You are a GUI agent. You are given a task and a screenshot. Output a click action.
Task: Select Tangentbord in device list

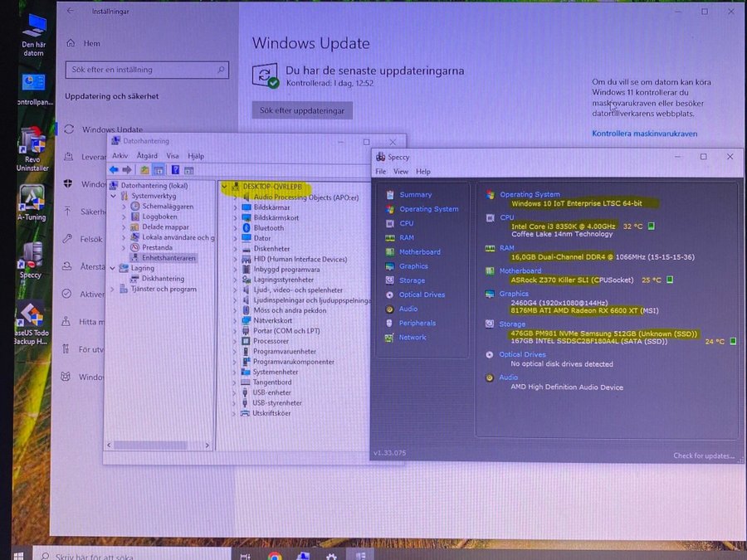pyautogui.click(x=272, y=382)
